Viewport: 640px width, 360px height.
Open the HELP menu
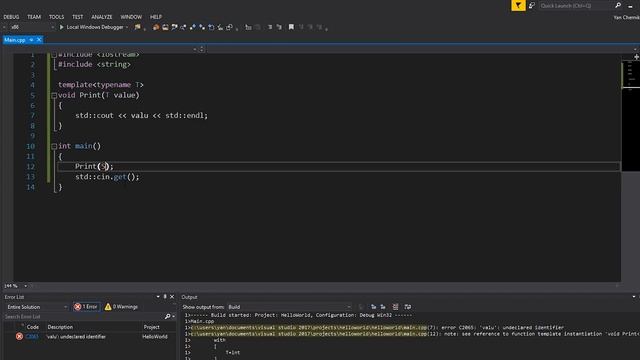pyautogui.click(x=156, y=17)
